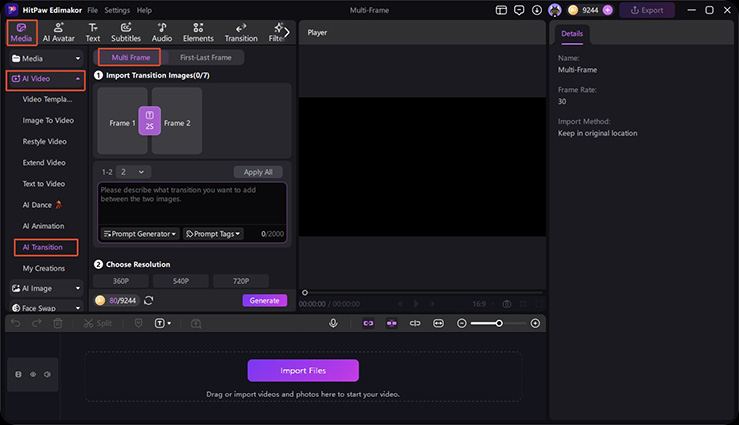Viewport: 739px width, 425px height.
Task: Click the fit timeline to window icon
Action: (x=438, y=323)
